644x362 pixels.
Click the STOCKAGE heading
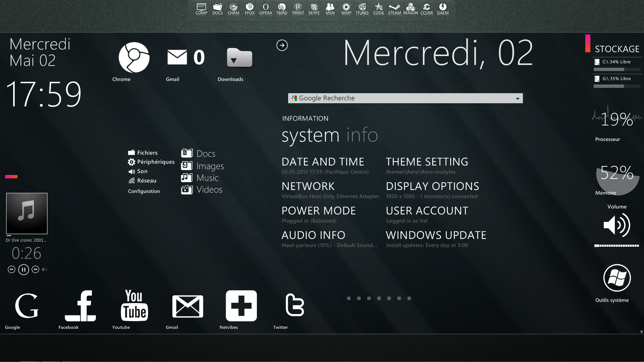[617, 49]
